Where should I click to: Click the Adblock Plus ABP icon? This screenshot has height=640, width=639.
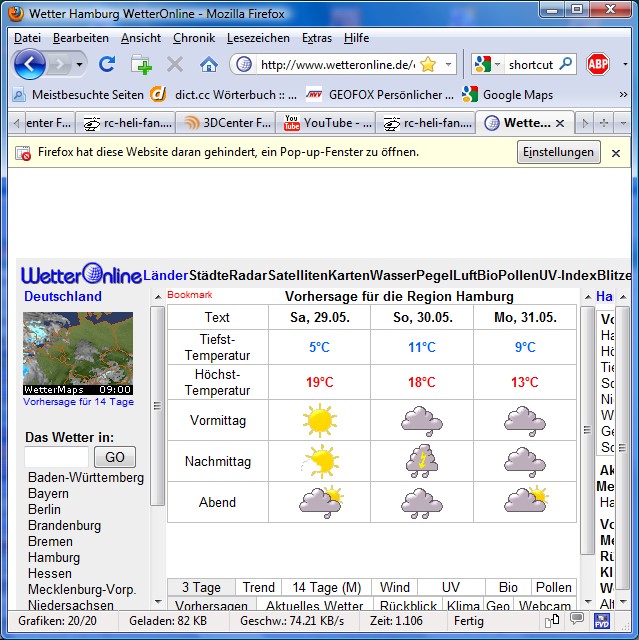(x=598, y=64)
